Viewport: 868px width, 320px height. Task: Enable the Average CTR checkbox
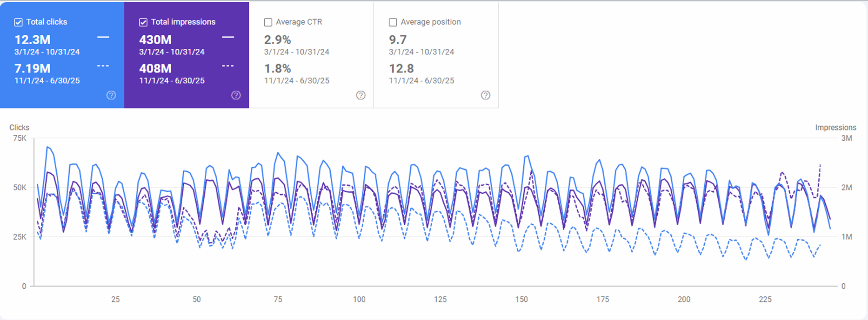click(x=268, y=22)
